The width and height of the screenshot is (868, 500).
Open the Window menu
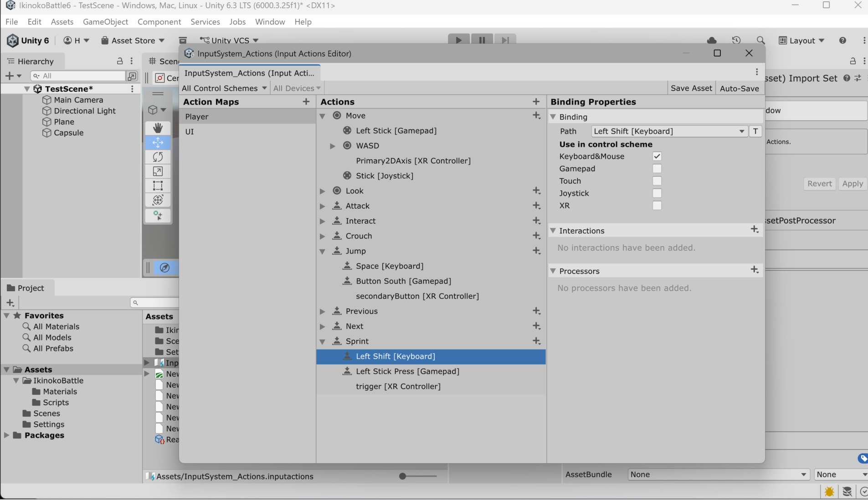[270, 22]
